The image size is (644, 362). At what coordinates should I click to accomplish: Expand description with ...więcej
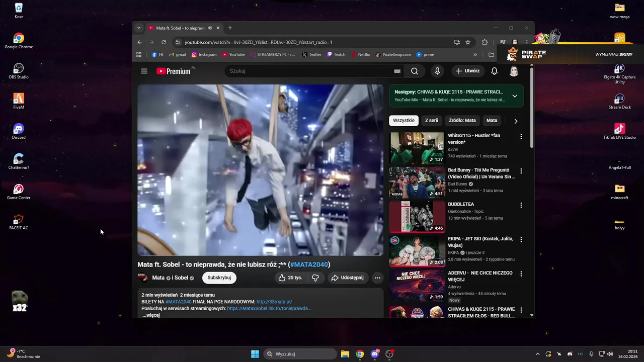pyautogui.click(x=151, y=315)
